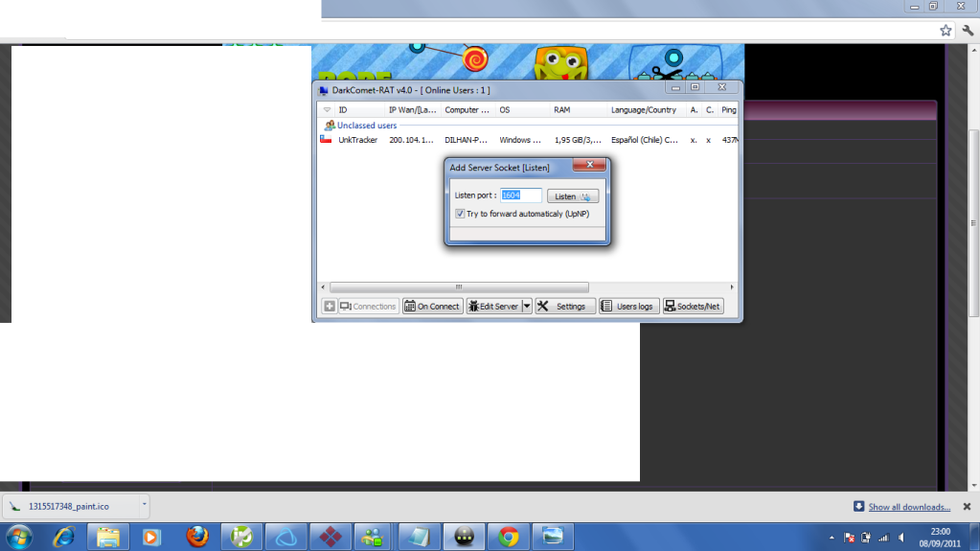This screenshot has height=551, width=980.
Task: Expand the paint.ico download options arrow
Action: click(144, 503)
